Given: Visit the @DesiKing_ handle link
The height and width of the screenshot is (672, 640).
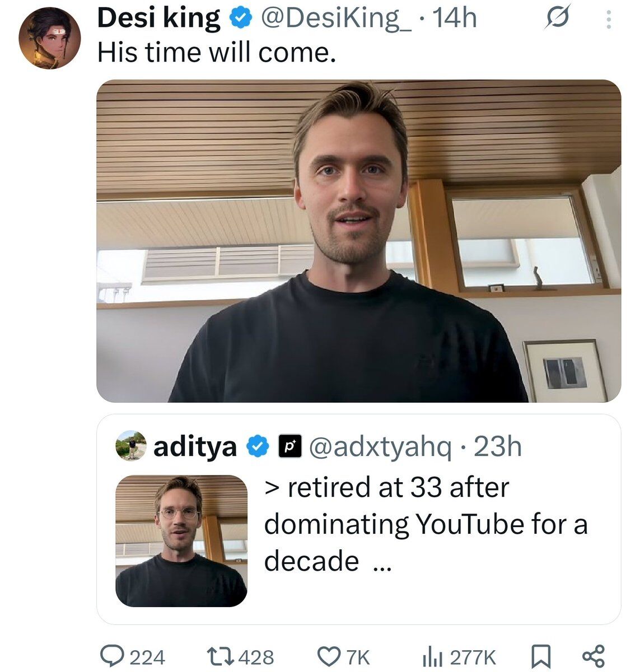Looking at the screenshot, I should tap(335, 19).
